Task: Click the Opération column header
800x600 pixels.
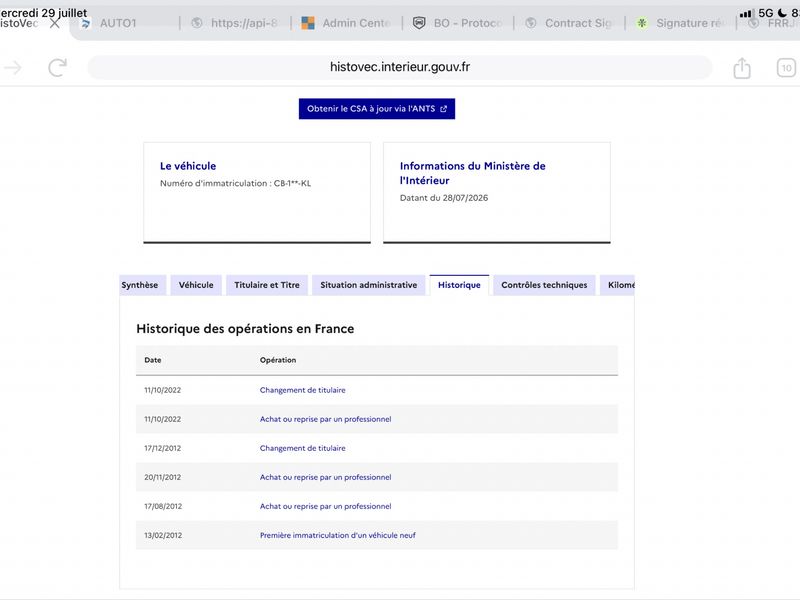Action: point(278,360)
